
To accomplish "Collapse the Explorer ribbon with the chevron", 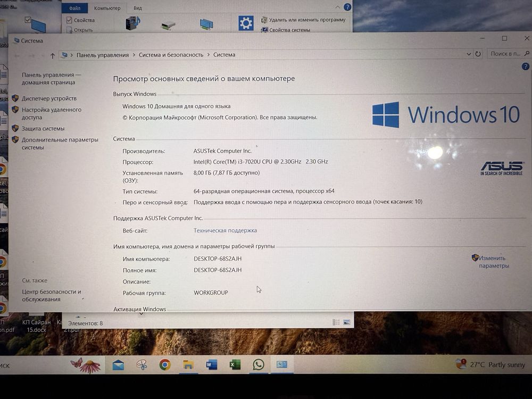I will [x=337, y=7].
